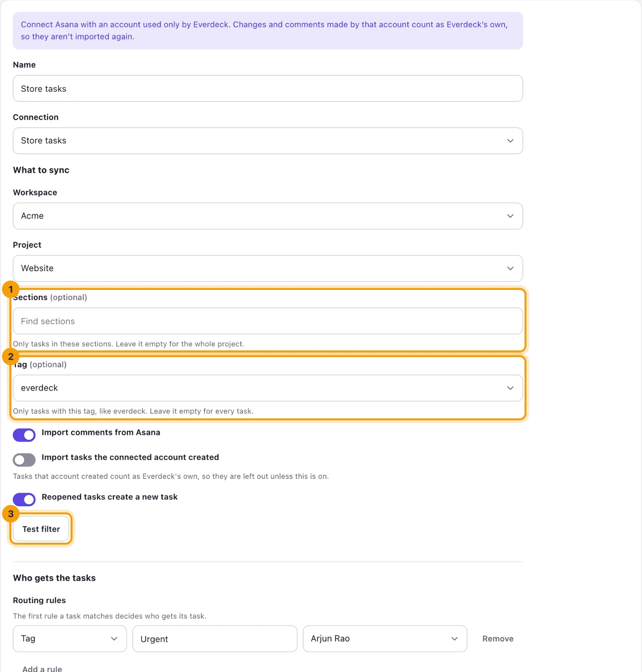642x672 pixels.
Task: Focus the Name field containing Store tasks
Action: 268,88
